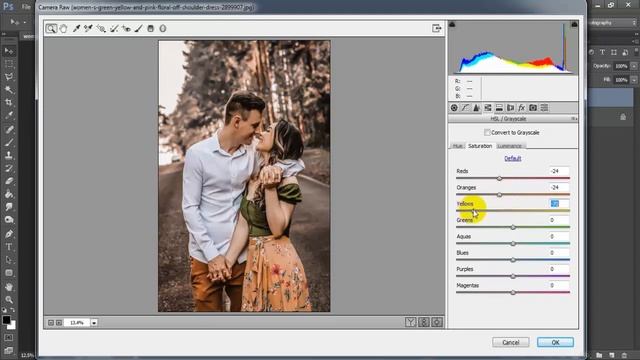Image resolution: width=640 pixels, height=360 pixels.
Task: Open the workspace switcher dropdown in Photoshop
Action: [x=612, y=23]
